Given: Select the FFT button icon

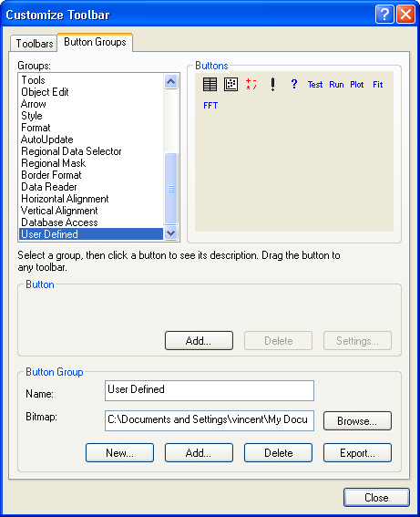Looking at the screenshot, I should tap(210, 106).
